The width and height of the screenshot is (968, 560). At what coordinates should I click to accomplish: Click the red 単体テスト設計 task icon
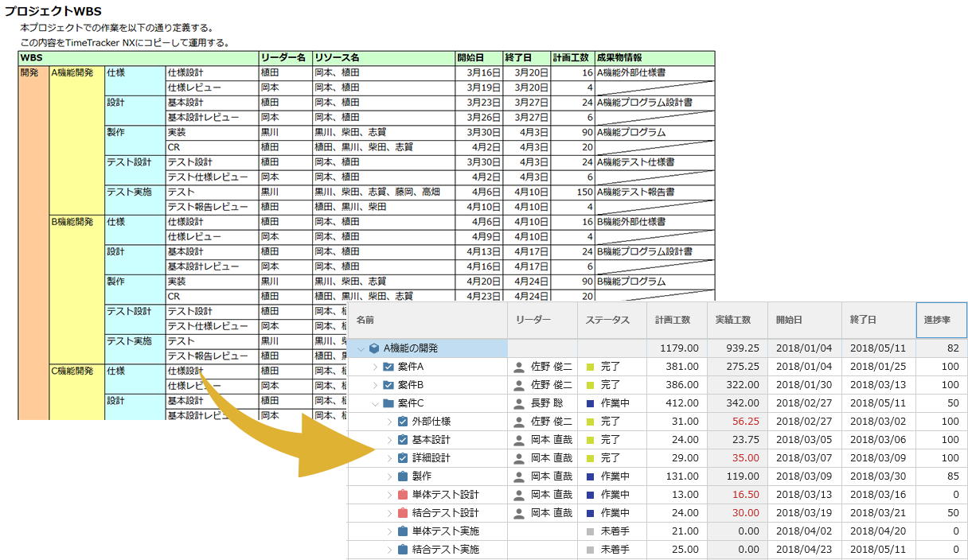(x=403, y=495)
